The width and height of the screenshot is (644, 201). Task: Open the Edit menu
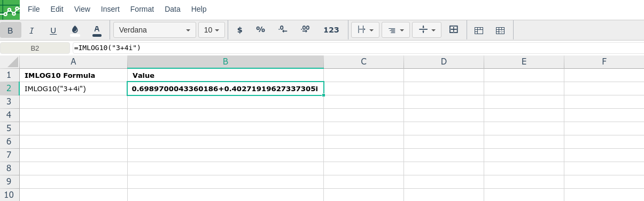coord(57,9)
